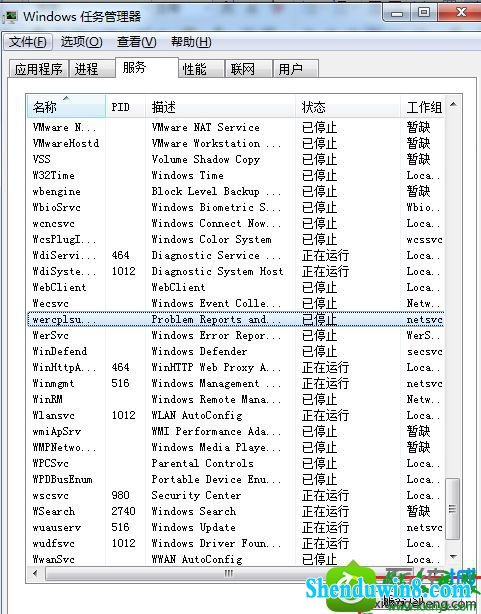Click the Windows Time description cell
This screenshot has height=614, width=481.
188,175
